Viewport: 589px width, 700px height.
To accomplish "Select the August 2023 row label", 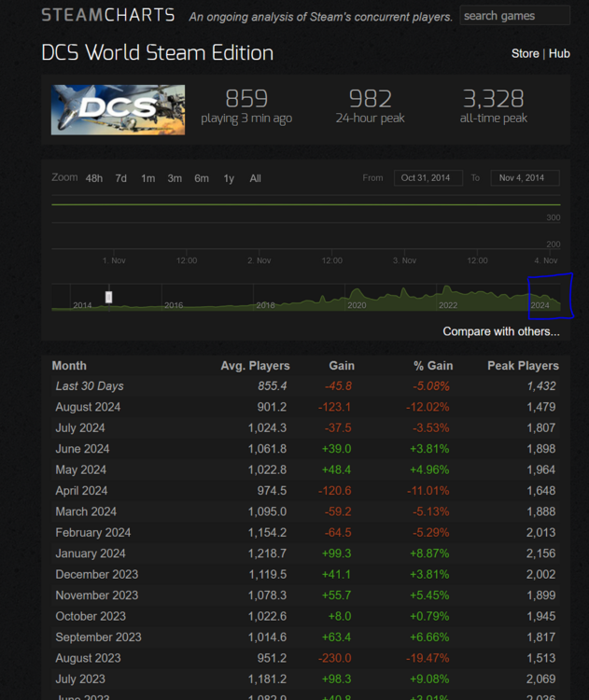I will point(88,659).
